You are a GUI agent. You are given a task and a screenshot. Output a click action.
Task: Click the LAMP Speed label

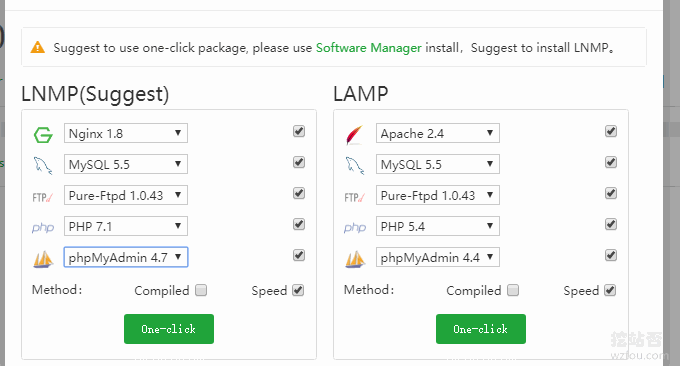pos(581,291)
